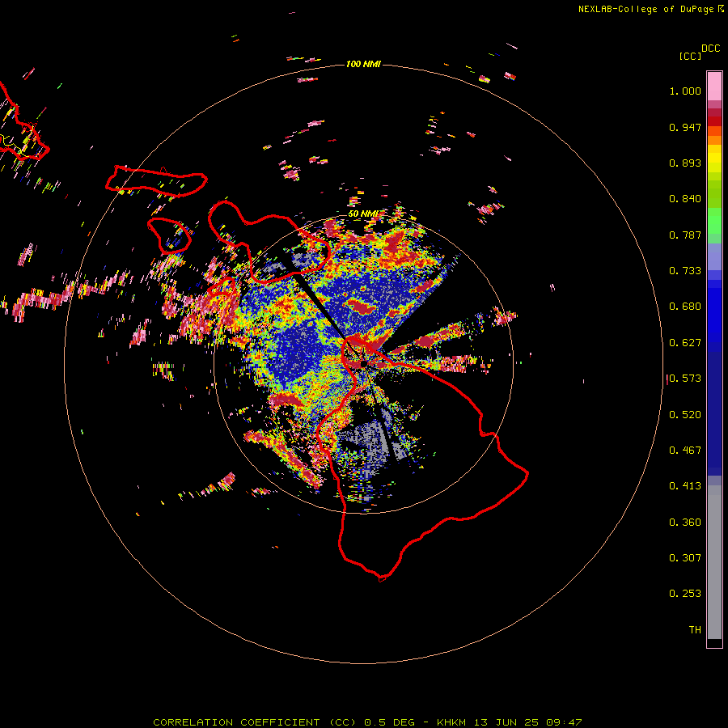Click the 0.680 color scale value

[x=685, y=307]
